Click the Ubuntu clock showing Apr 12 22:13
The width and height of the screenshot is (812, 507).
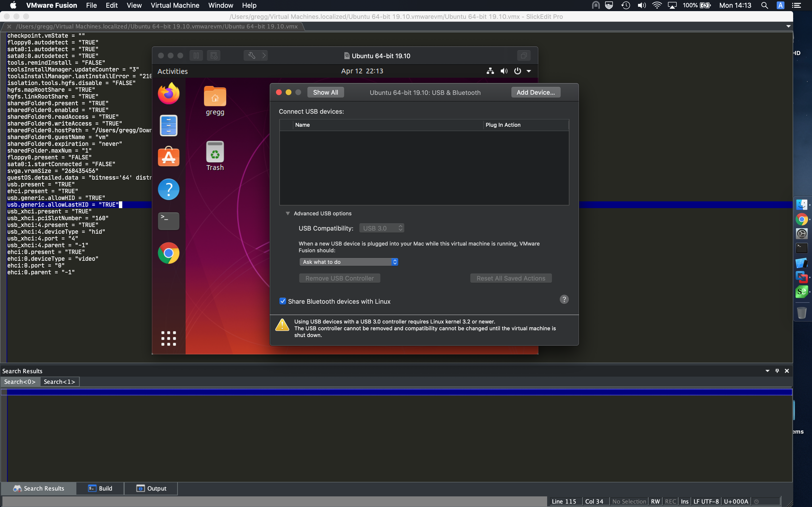tap(362, 71)
